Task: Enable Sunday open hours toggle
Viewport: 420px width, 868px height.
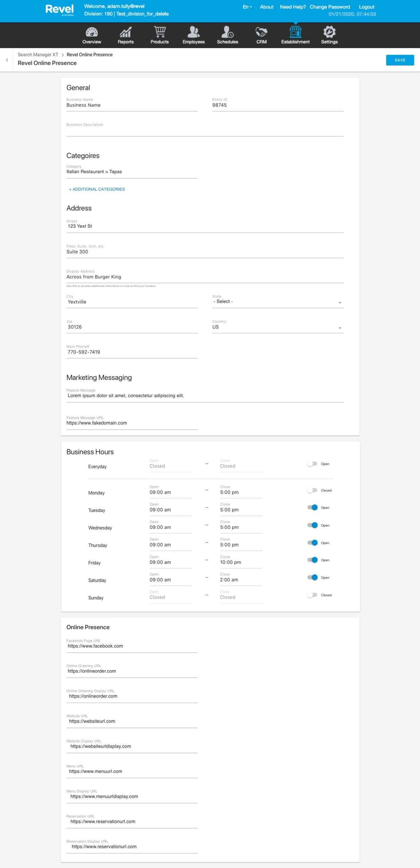Action: point(312,595)
